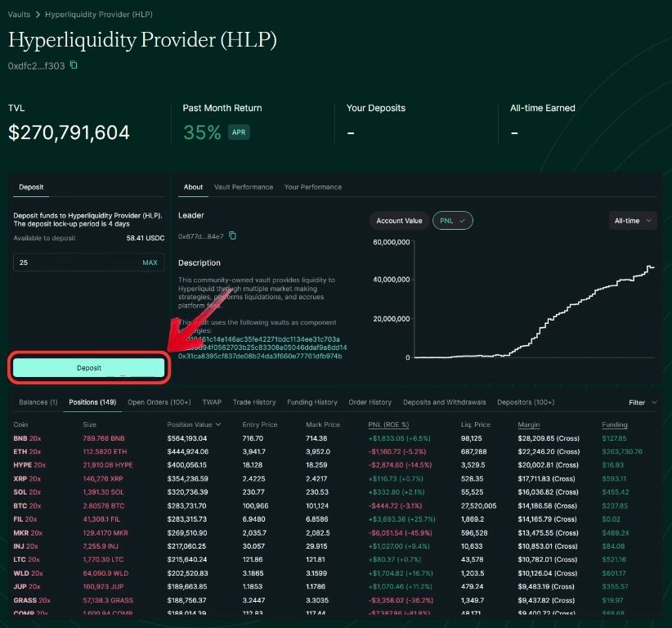
Task: Click the BNB 20x coin row
Action: click(x=27, y=438)
